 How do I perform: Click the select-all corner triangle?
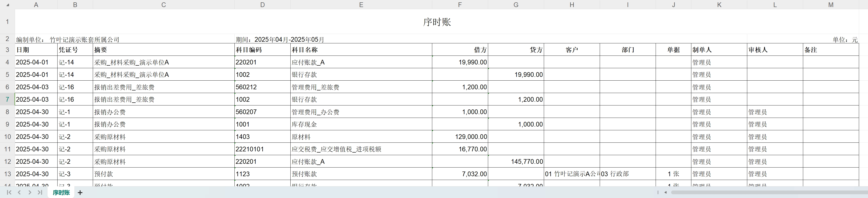tap(8, 5)
